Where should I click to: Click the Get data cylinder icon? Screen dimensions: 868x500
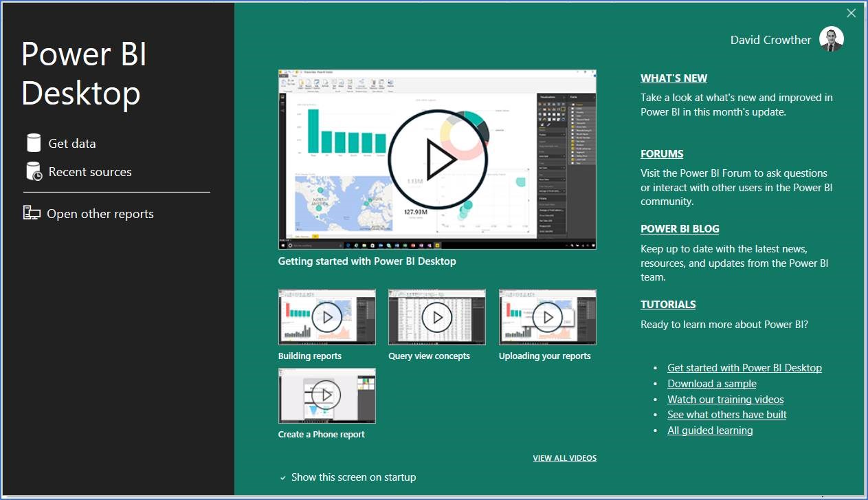point(34,143)
